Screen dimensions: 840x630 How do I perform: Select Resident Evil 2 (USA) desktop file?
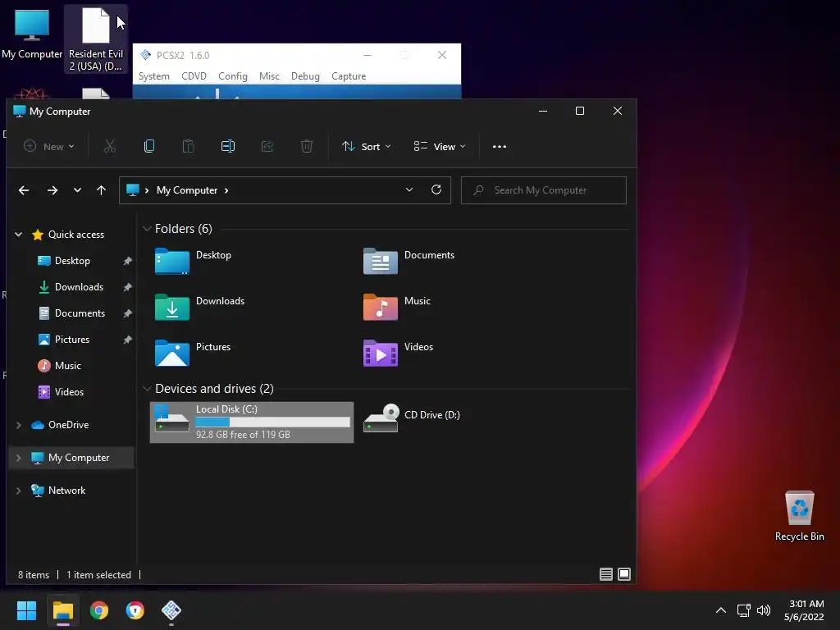click(x=96, y=39)
